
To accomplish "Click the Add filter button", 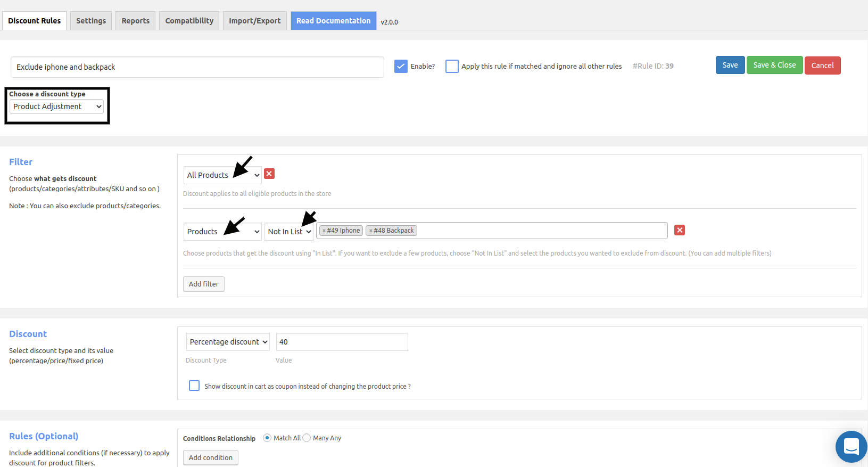I will (x=204, y=284).
